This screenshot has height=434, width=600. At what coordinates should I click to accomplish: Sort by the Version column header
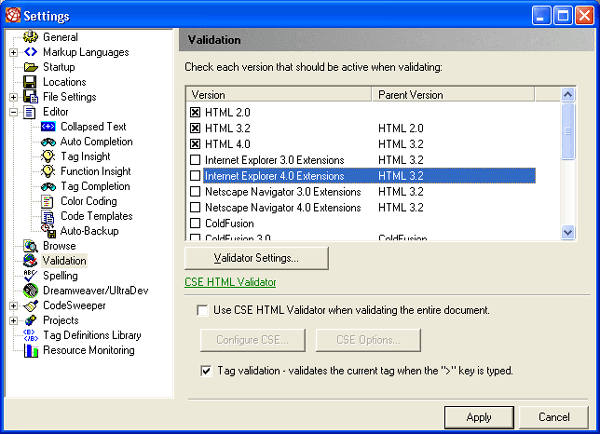279,95
